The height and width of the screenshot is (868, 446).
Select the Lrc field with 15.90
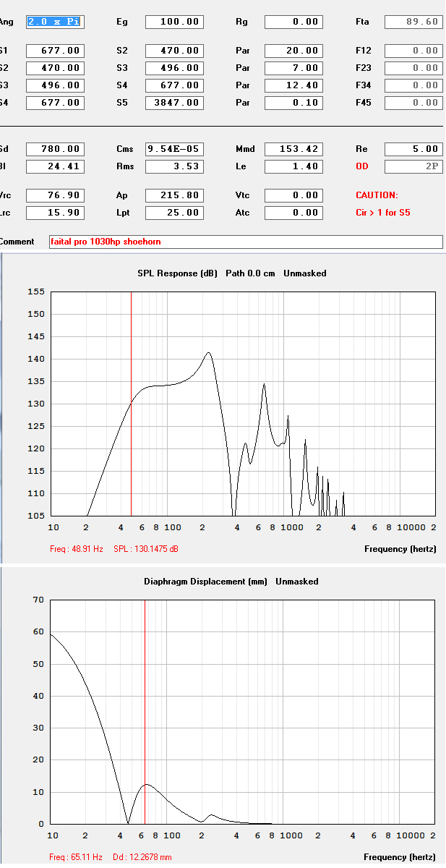pos(55,213)
